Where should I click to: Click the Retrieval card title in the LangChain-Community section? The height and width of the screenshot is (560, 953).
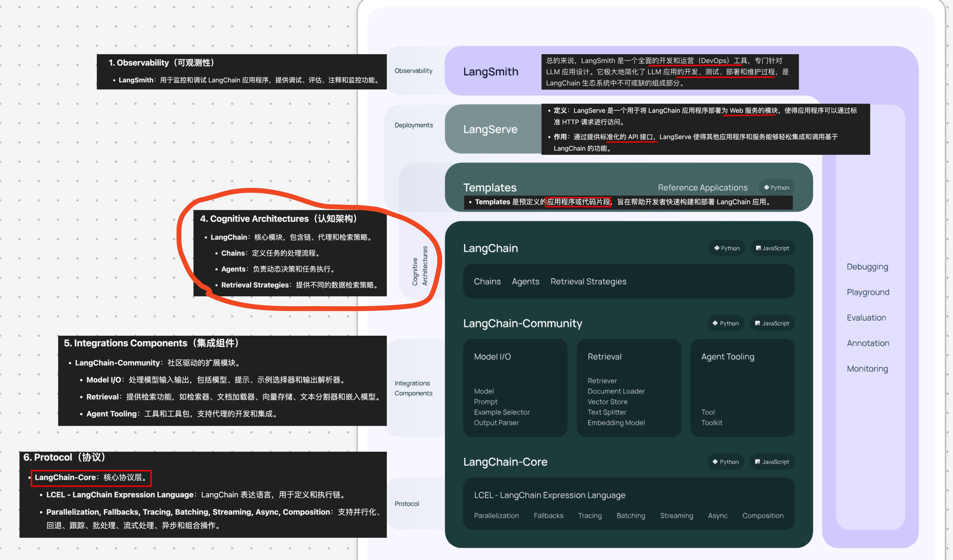point(604,357)
